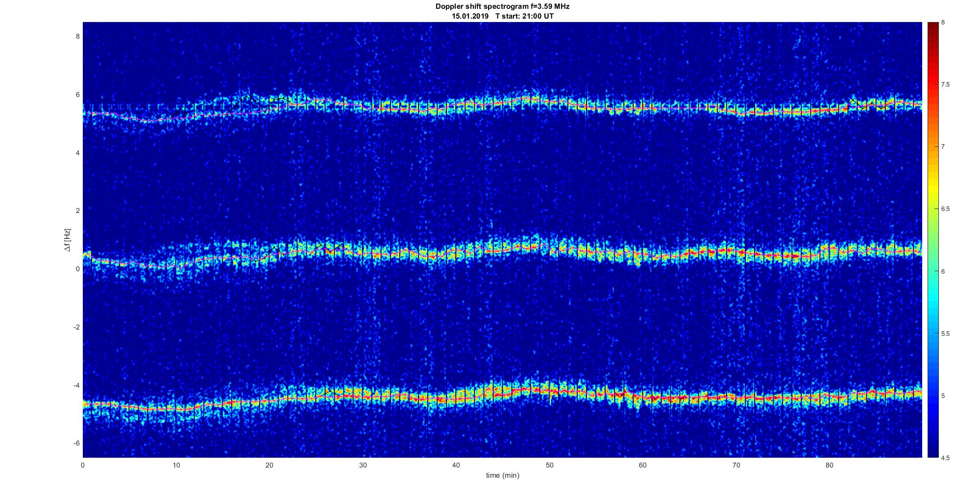Click the colorbar tick label '4.5'

pos(945,458)
